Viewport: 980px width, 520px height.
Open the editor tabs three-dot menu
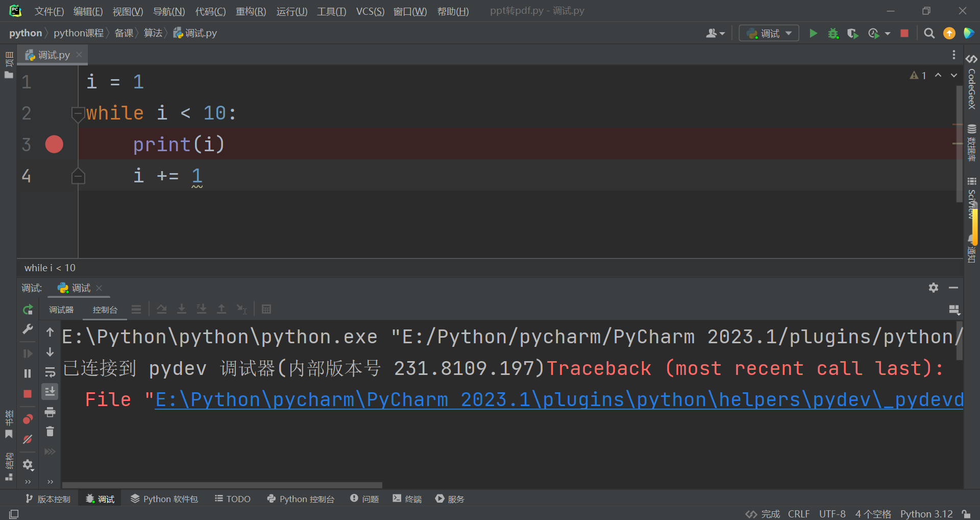[x=953, y=55]
